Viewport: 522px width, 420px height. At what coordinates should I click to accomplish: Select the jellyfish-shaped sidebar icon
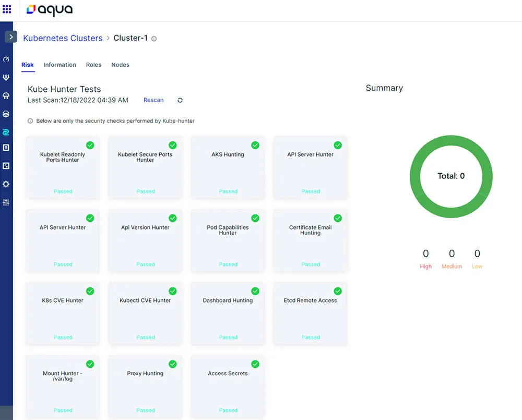click(6, 96)
